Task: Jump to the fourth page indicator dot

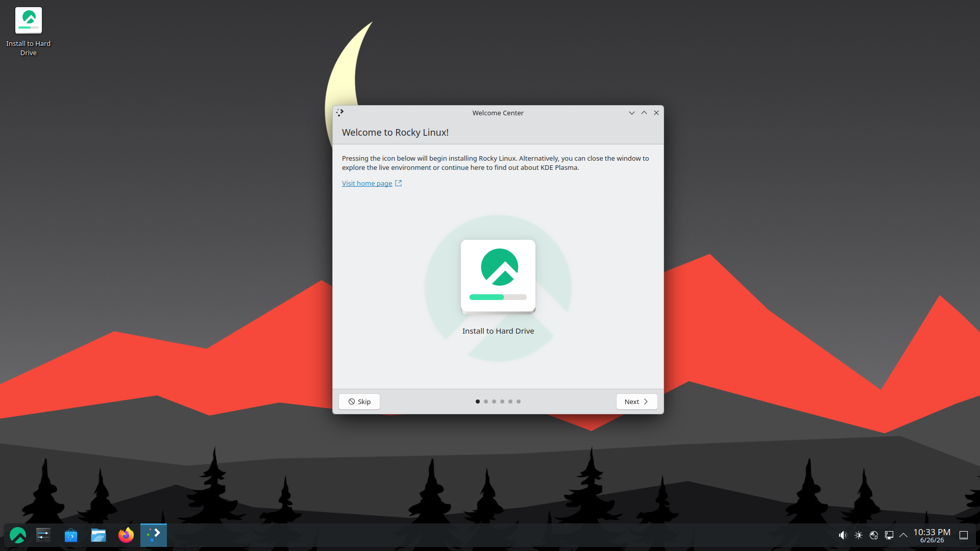Action: (502, 402)
